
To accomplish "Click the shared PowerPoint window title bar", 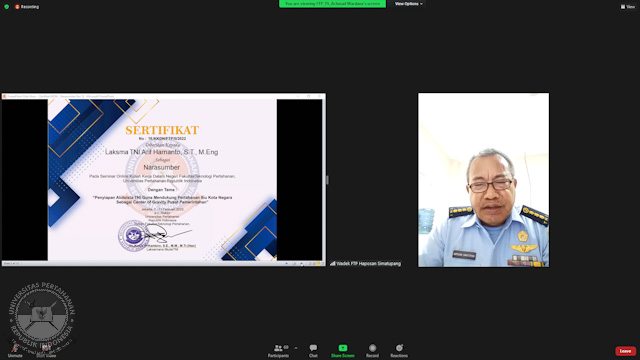I will [x=163, y=96].
